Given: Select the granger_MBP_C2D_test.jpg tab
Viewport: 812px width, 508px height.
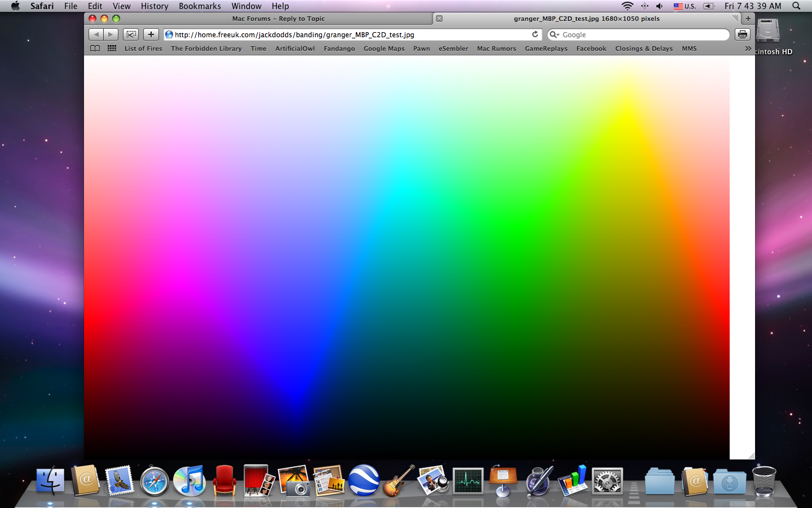Looking at the screenshot, I should [x=586, y=19].
